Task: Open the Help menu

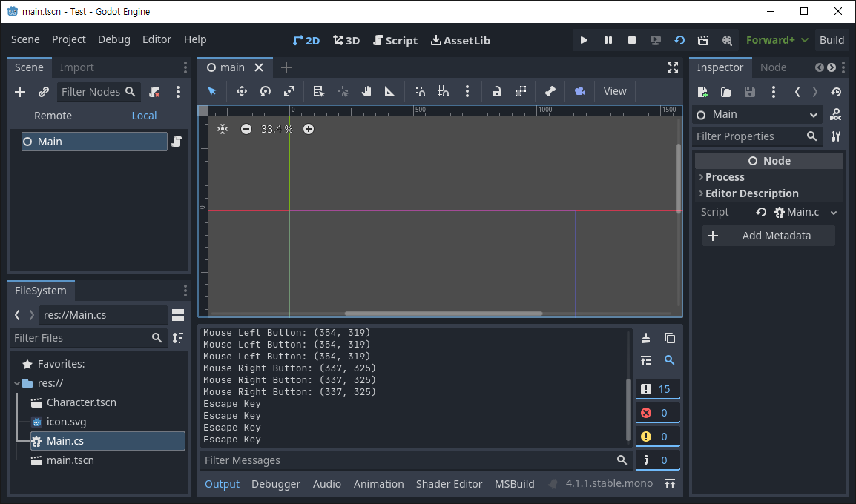Action: point(195,39)
